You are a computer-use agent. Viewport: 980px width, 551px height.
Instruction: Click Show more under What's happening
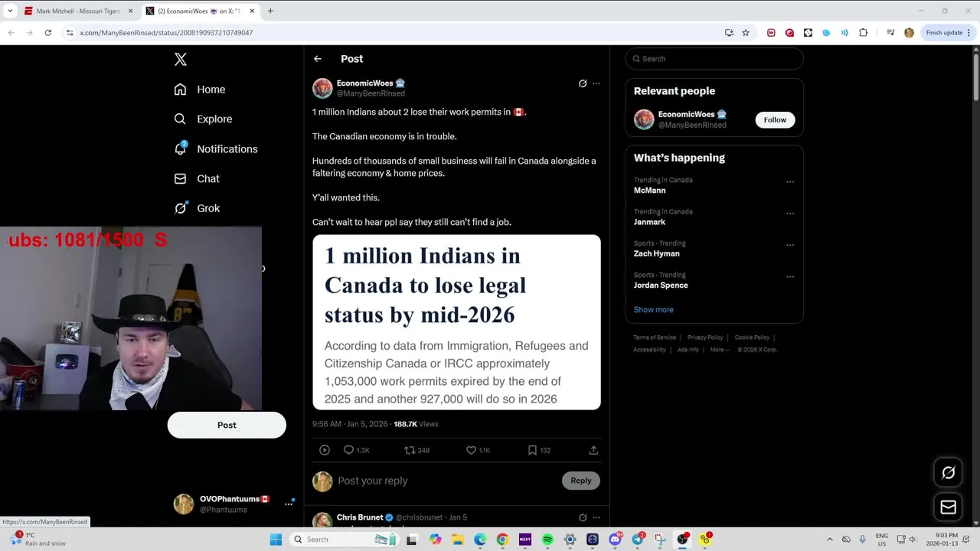pos(653,310)
